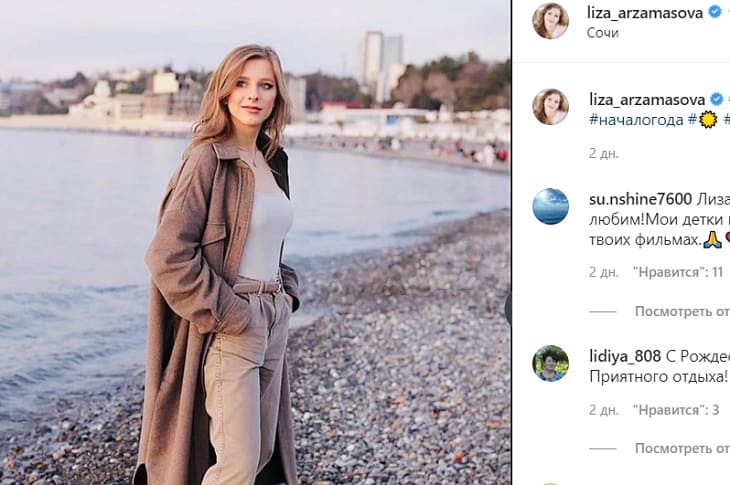Click the verified badge beside the caption username
The image size is (730, 485).
[715, 99]
